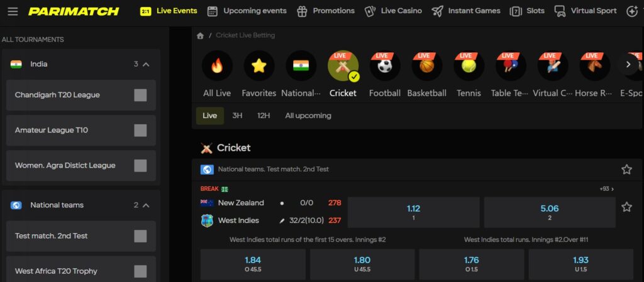644x282 pixels.
Task: Check the Chandigarh T20 League checkbox
Action: 140,95
